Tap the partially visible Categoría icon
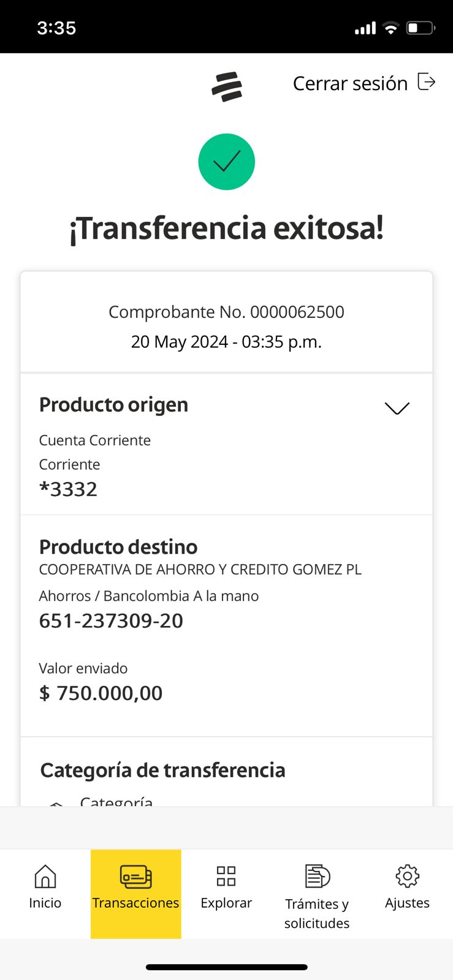Screen dimensions: 453x980 click(56, 803)
